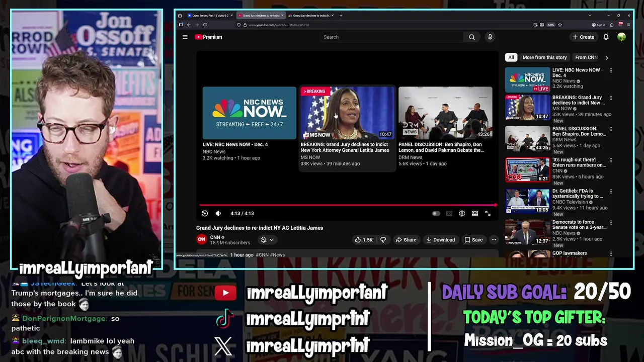Screen dimensions: 644x362
Task: Open the tab list dropdown arrow
Action: (x=590, y=16)
